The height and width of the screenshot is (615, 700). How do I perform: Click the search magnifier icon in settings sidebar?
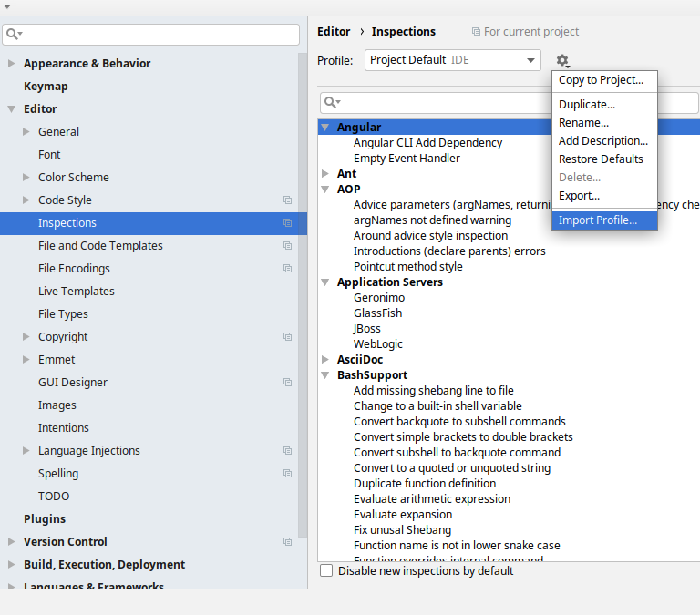(12, 35)
